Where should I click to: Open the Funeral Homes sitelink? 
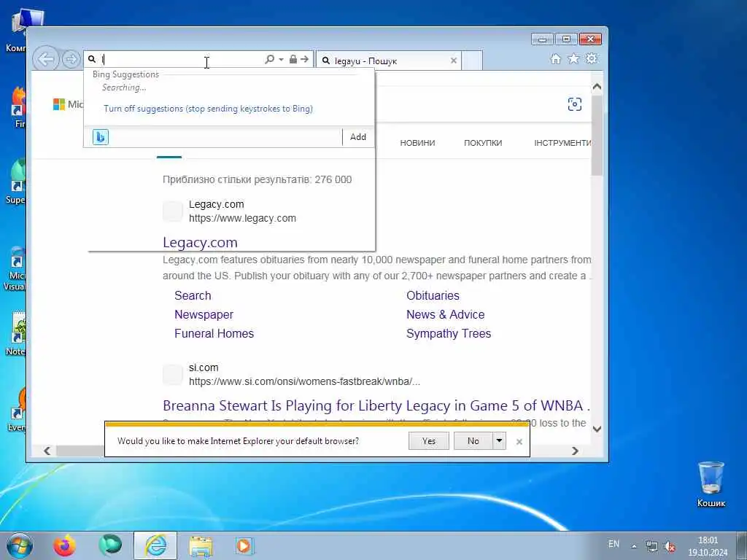(214, 334)
